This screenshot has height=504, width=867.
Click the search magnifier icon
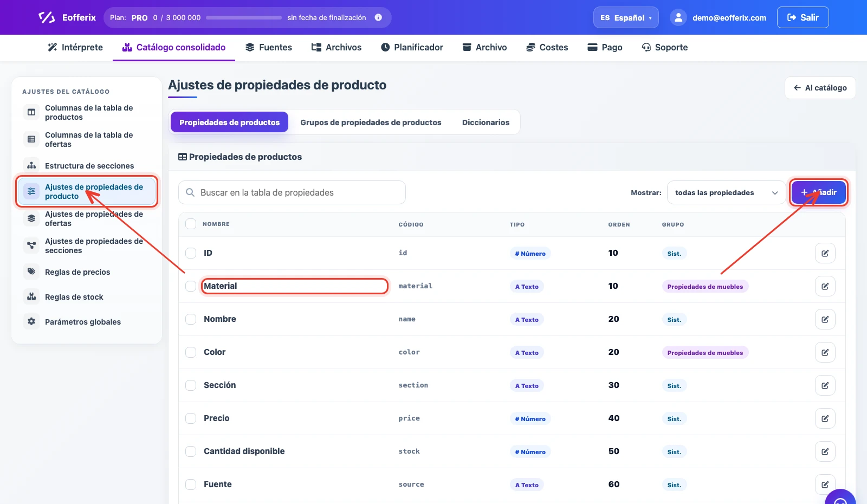click(190, 192)
